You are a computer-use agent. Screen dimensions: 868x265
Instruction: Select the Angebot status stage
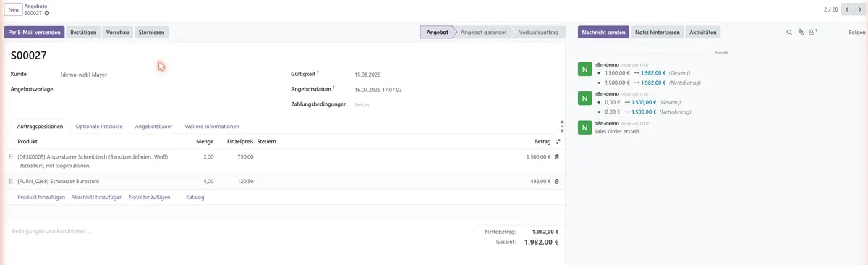pyautogui.click(x=438, y=33)
